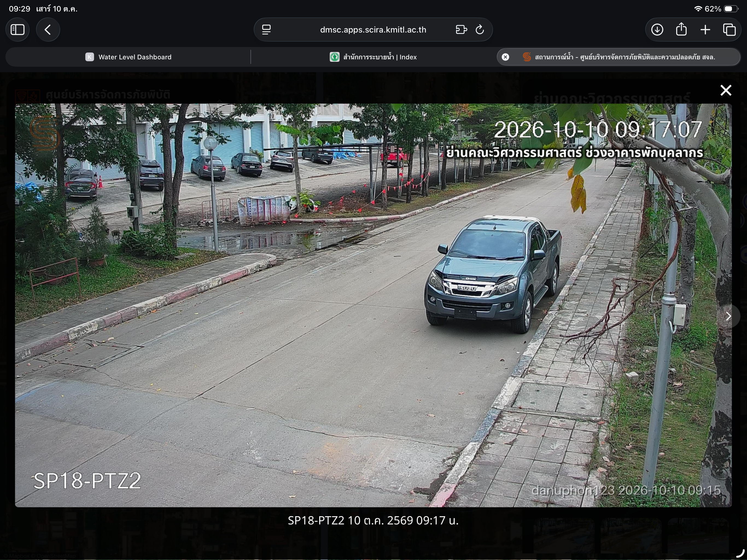Open a new tab
Image resolution: width=747 pixels, height=560 pixels.
(705, 30)
